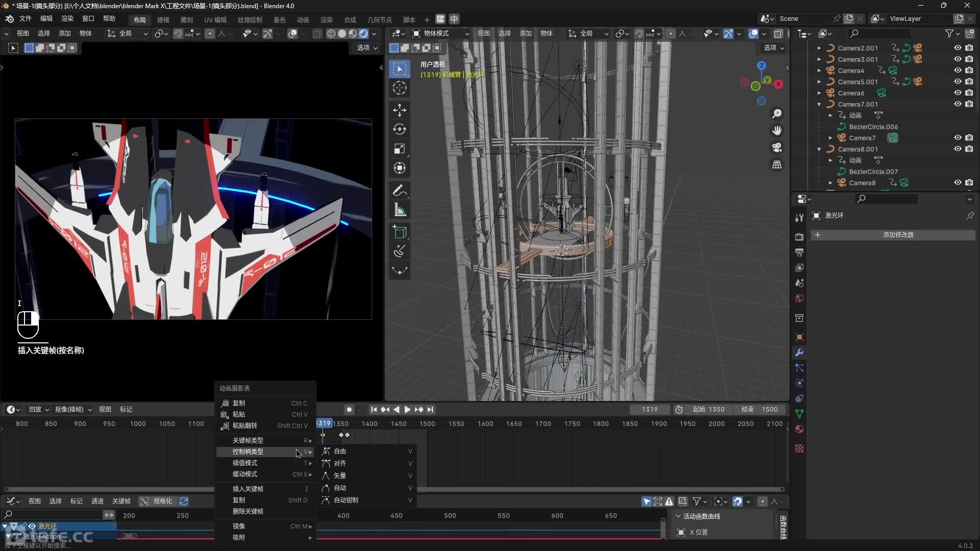980x551 pixels.
Task: Open the Modifiers wrench properties tab
Action: pyautogui.click(x=799, y=353)
